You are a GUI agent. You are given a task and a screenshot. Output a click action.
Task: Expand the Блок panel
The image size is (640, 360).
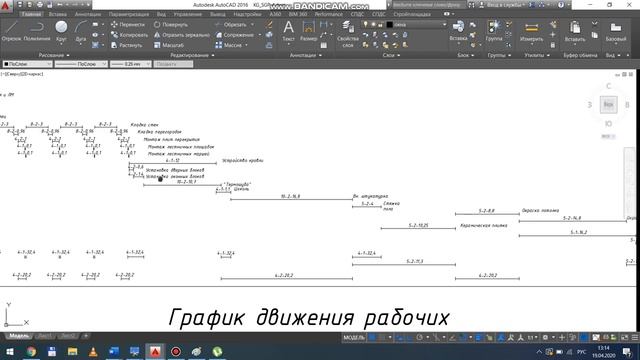(x=465, y=55)
